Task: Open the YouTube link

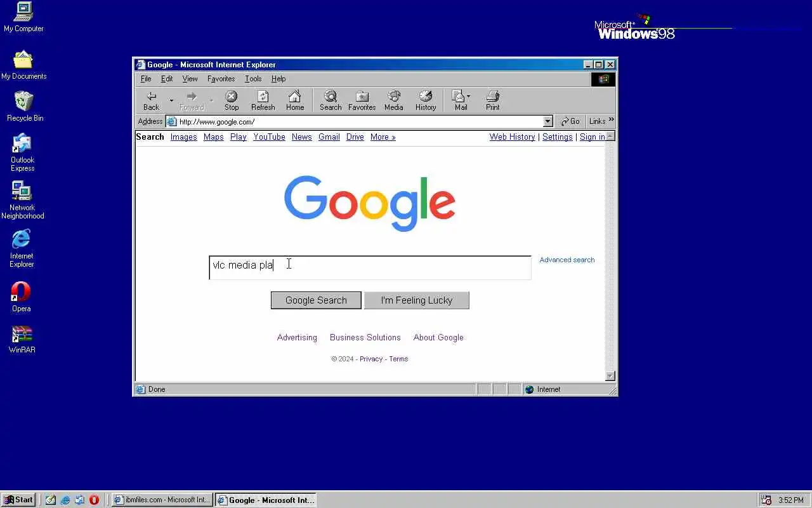Action: point(269,137)
